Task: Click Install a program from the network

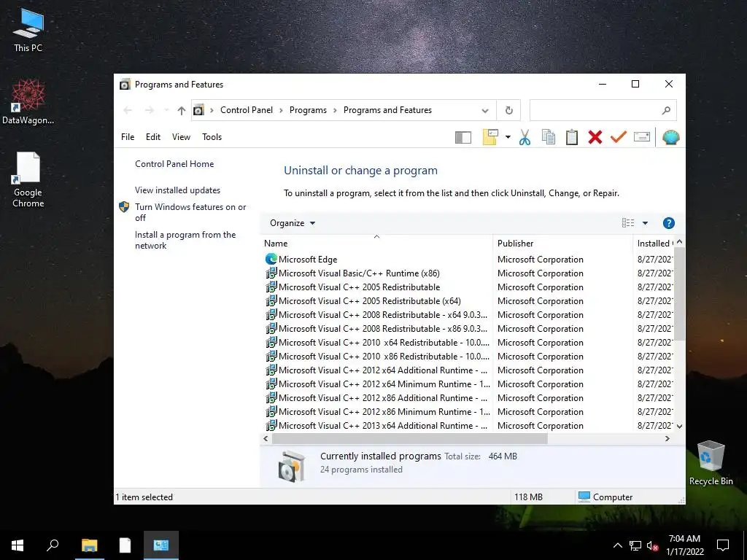Action: (x=185, y=240)
